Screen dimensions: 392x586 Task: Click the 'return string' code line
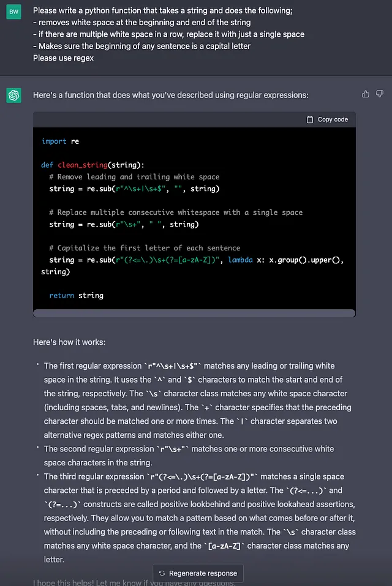coord(76,295)
